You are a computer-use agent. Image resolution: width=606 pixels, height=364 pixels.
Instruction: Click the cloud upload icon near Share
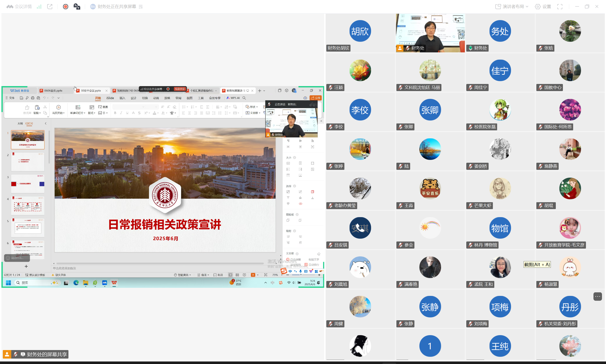coord(305,98)
